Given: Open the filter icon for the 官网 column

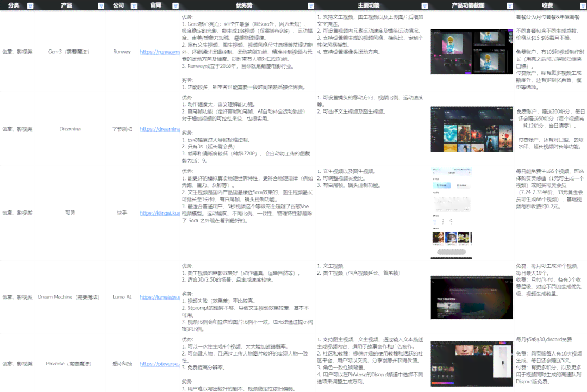Looking at the screenshot, I should tap(176, 5).
